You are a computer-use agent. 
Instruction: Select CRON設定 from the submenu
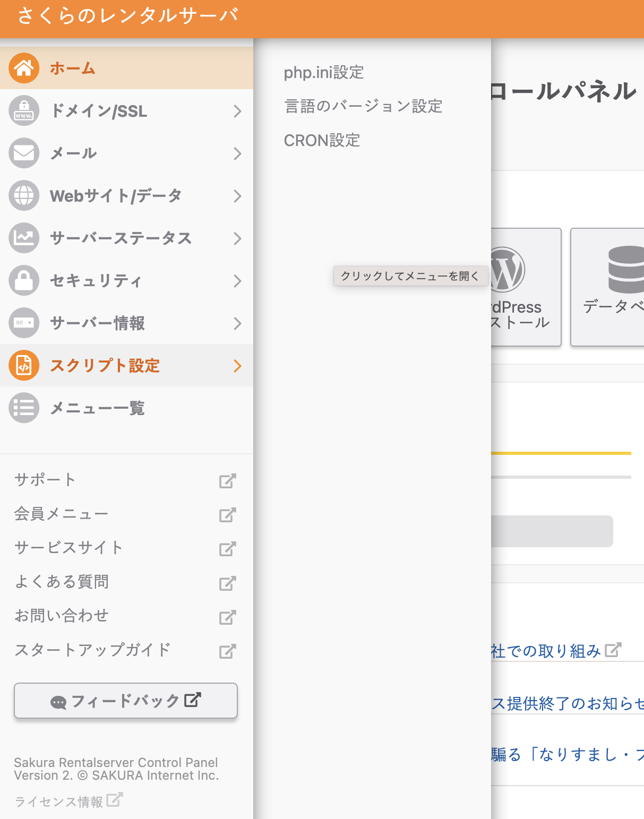point(322,140)
